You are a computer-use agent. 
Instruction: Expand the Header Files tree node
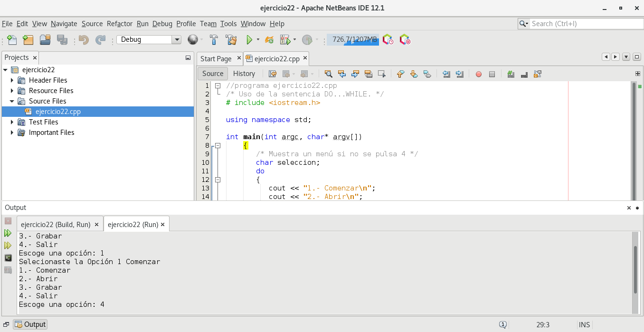tap(12, 80)
